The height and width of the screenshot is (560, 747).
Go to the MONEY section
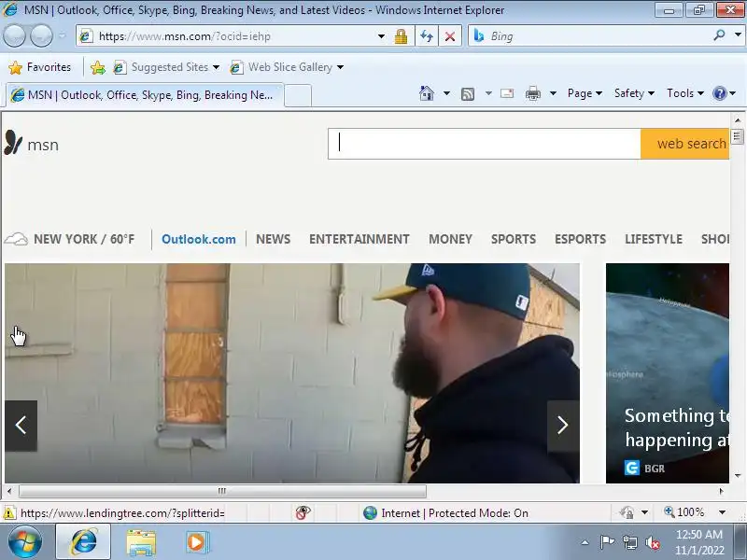coord(450,239)
